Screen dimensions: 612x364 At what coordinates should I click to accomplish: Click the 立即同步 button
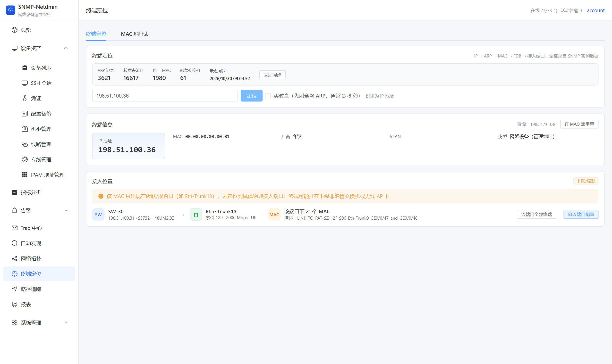pos(272,74)
